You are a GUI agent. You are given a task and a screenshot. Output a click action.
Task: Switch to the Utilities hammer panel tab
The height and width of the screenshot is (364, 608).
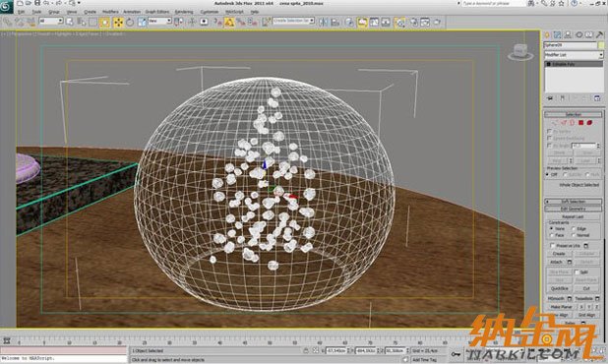point(599,34)
